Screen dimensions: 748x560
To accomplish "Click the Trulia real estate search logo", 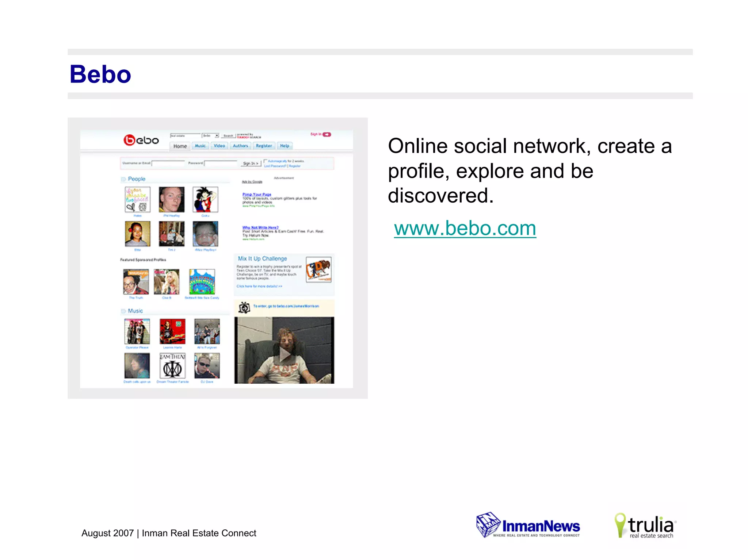I will (645, 525).
